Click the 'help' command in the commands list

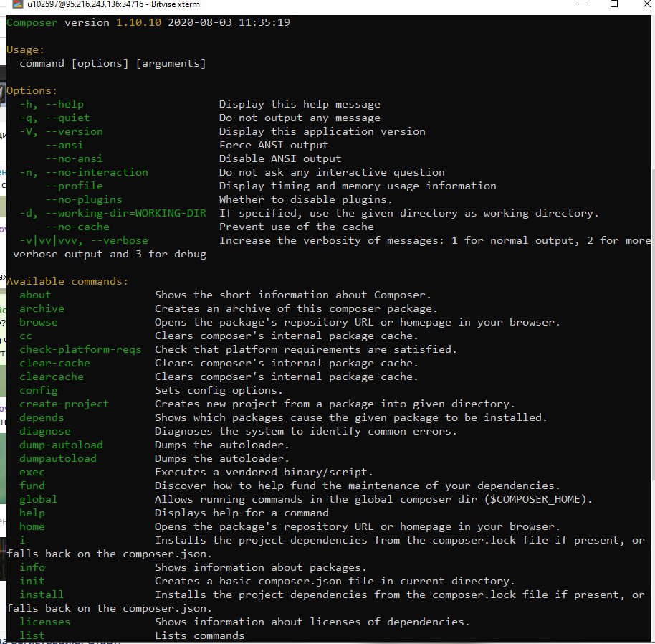click(x=32, y=513)
